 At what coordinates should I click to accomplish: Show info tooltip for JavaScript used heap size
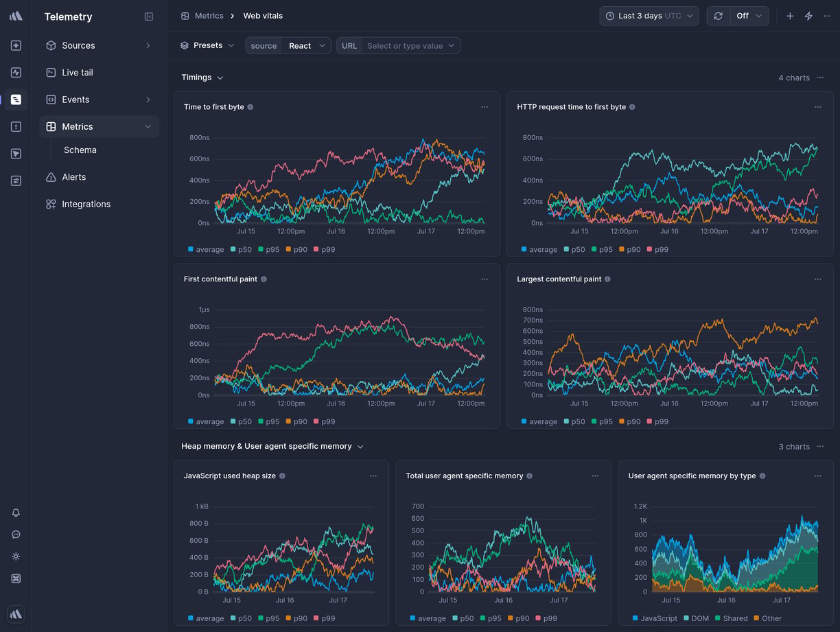(282, 476)
